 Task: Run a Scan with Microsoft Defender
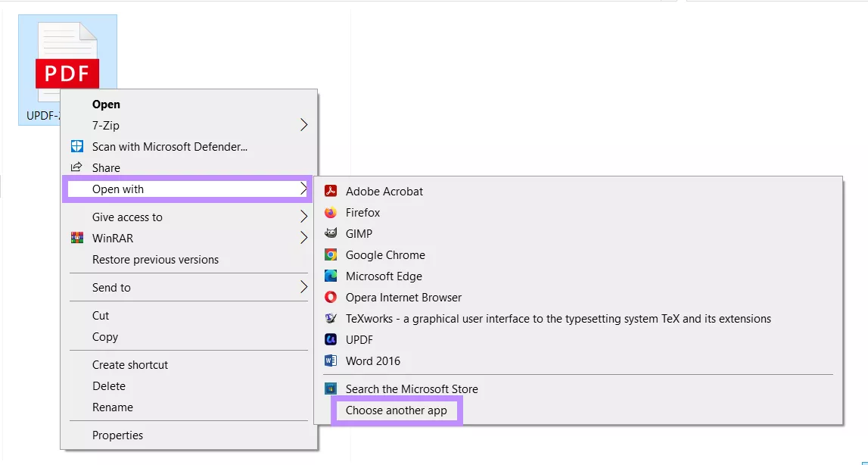click(x=170, y=146)
